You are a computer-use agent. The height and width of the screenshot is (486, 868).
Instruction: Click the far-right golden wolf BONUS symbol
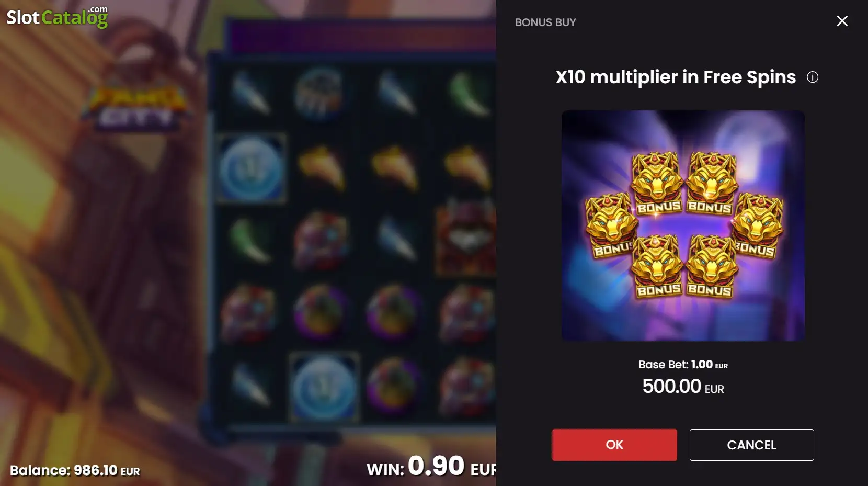click(x=758, y=225)
